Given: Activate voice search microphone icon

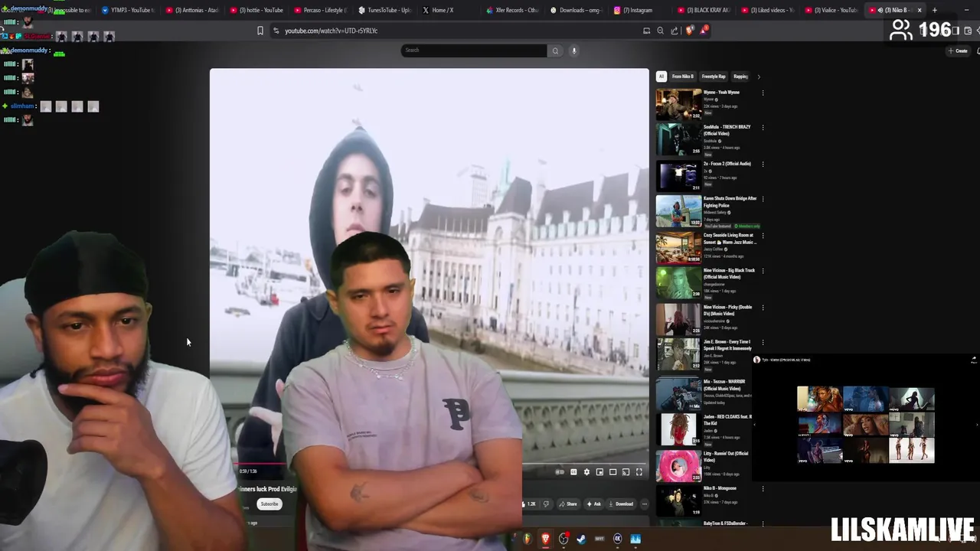Looking at the screenshot, I should (573, 51).
